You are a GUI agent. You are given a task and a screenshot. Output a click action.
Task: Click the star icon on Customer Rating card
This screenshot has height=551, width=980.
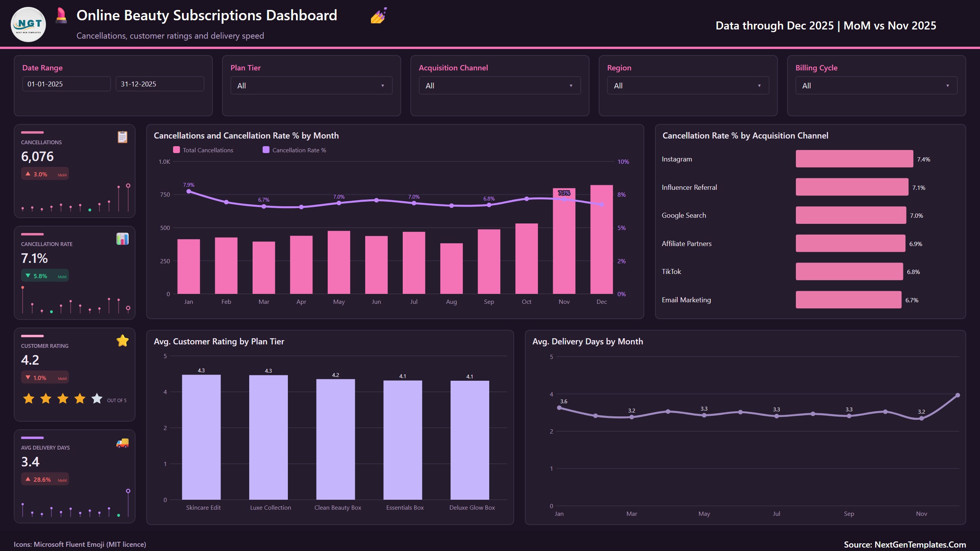[122, 341]
